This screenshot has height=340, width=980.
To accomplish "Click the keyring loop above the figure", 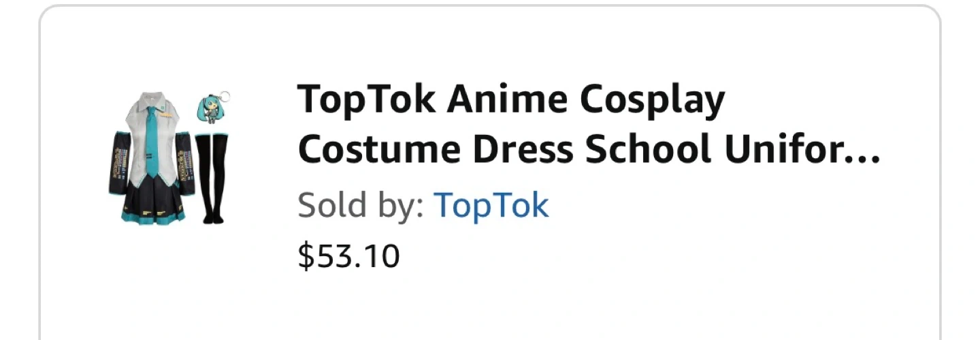I will pyautogui.click(x=223, y=96).
